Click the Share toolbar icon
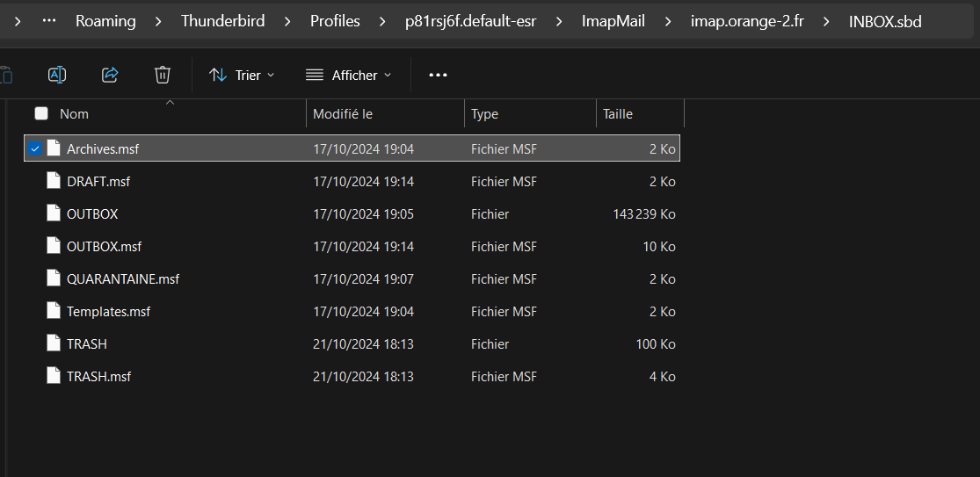The height and width of the screenshot is (477, 980). 110,76
